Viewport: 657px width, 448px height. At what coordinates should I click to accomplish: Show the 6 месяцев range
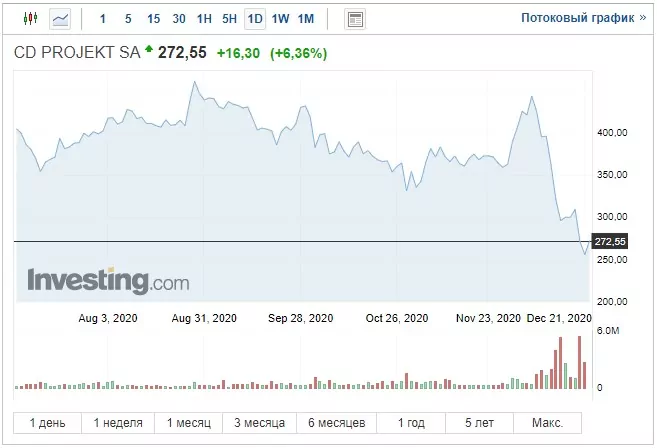(x=336, y=423)
